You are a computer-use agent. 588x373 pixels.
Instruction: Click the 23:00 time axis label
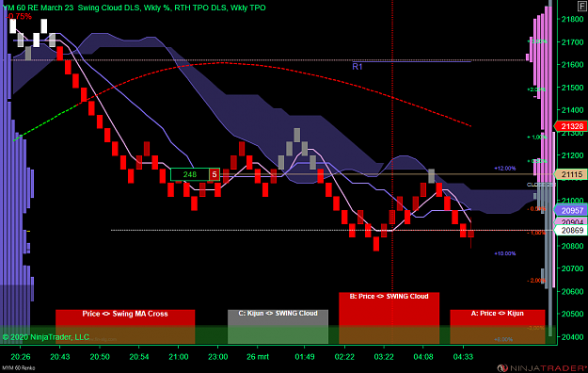[x=218, y=356]
